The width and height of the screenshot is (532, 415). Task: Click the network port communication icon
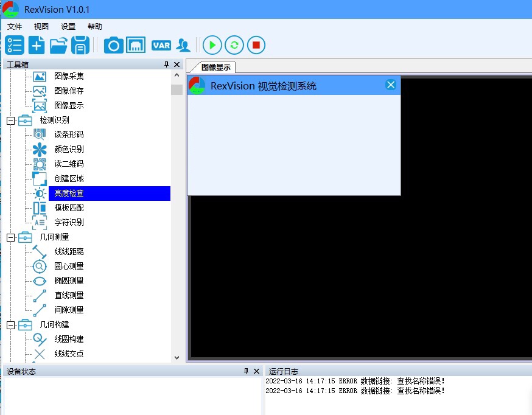point(136,45)
